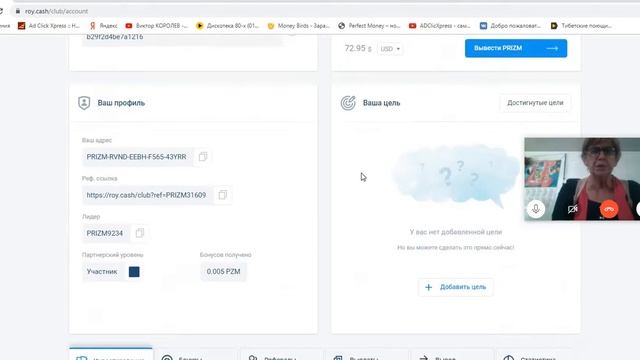Click the Партнерский уровень label
640x360 pixels.
click(x=113, y=255)
